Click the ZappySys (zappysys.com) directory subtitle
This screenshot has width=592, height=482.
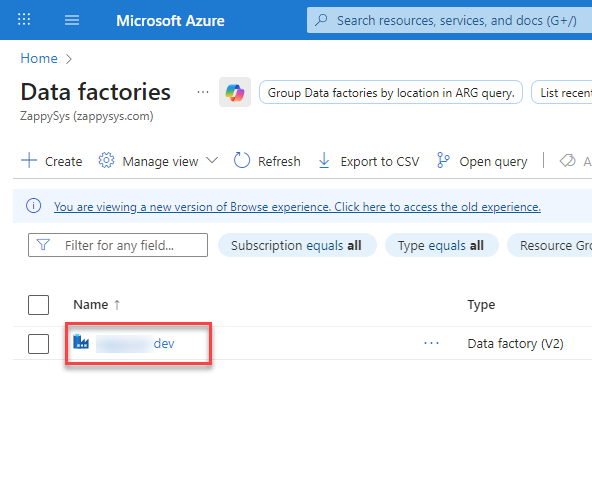click(87, 116)
